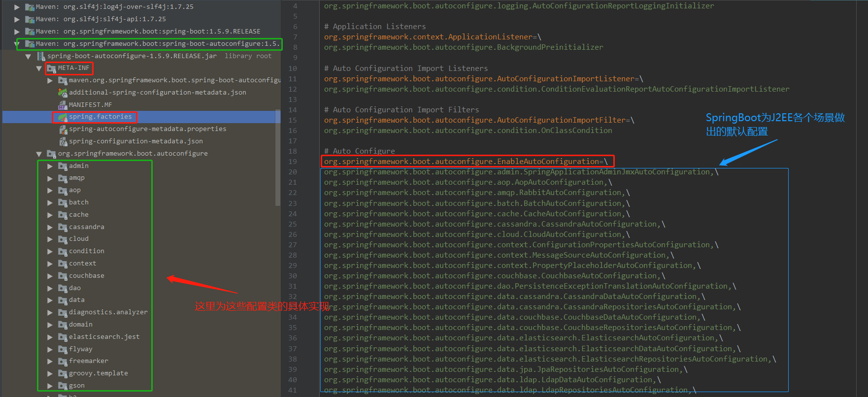Click the spring-configuration-metadata.json file icon
Viewport: 868px width, 397px height.
(x=63, y=142)
